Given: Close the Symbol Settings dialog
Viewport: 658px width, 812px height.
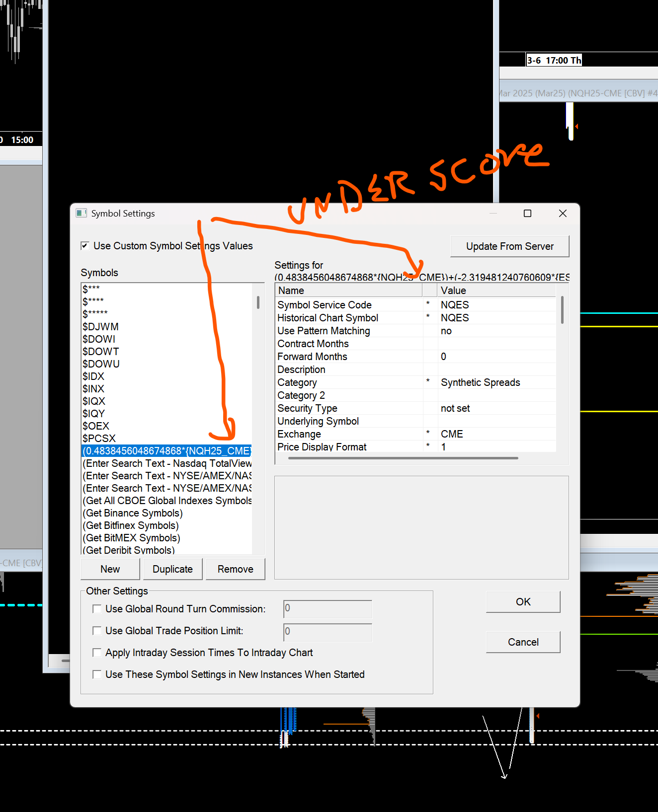Looking at the screenshot, I should [563, 213].
